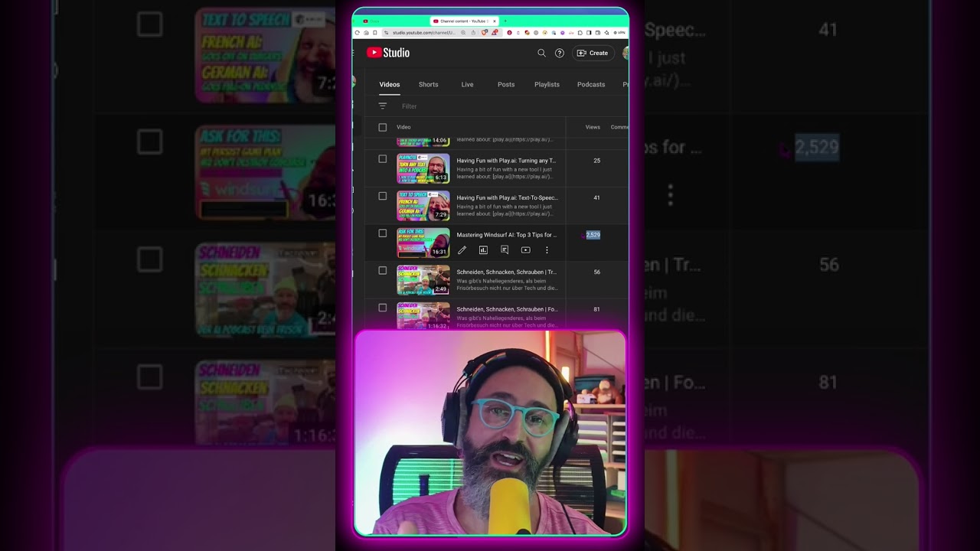Open analytics for Mastering Windsurf AI video

(x=483, y=250)
